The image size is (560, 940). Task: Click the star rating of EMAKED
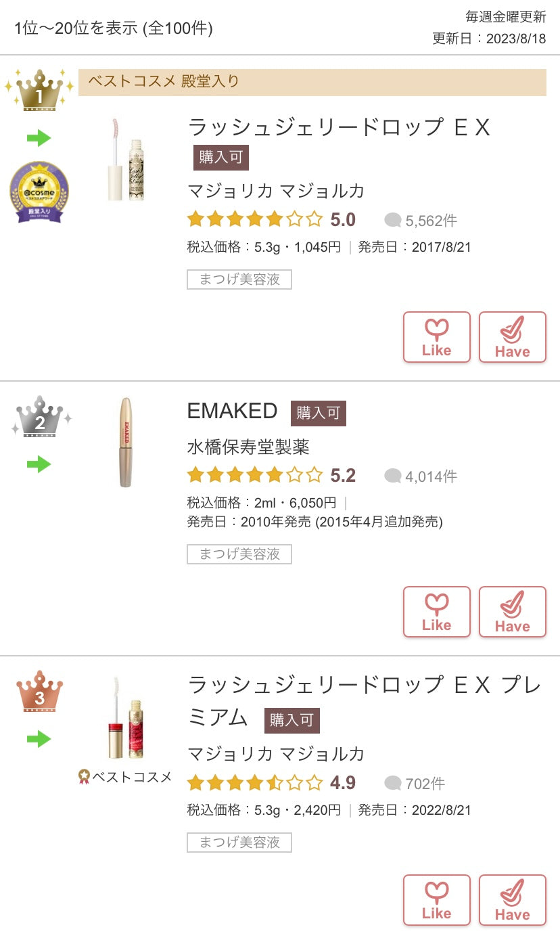[255, 475]
